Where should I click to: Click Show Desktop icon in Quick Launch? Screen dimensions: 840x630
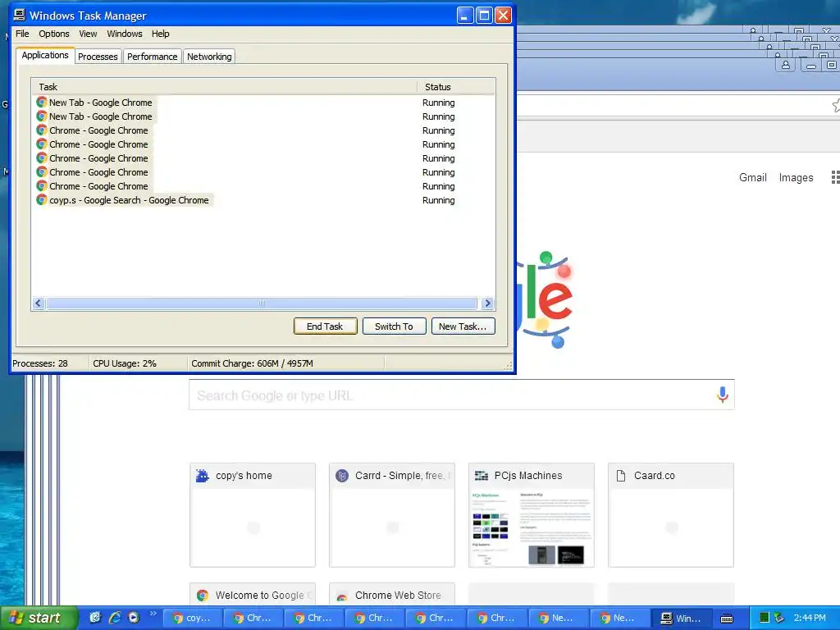[x=95, y=617]
